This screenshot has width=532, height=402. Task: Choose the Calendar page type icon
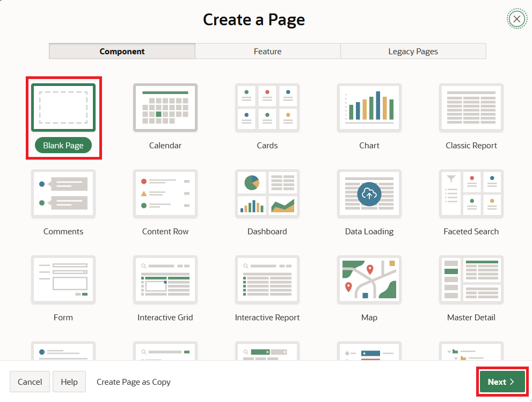coord(165,107)
